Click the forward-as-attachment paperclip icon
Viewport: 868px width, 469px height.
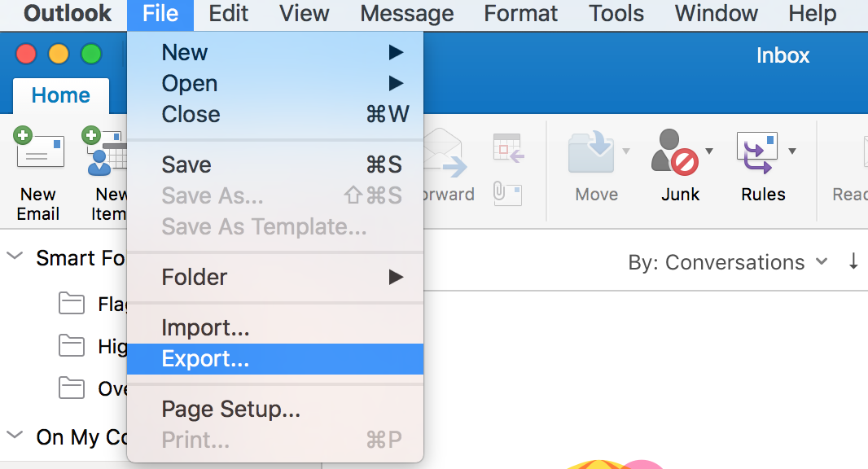(506, 194)
